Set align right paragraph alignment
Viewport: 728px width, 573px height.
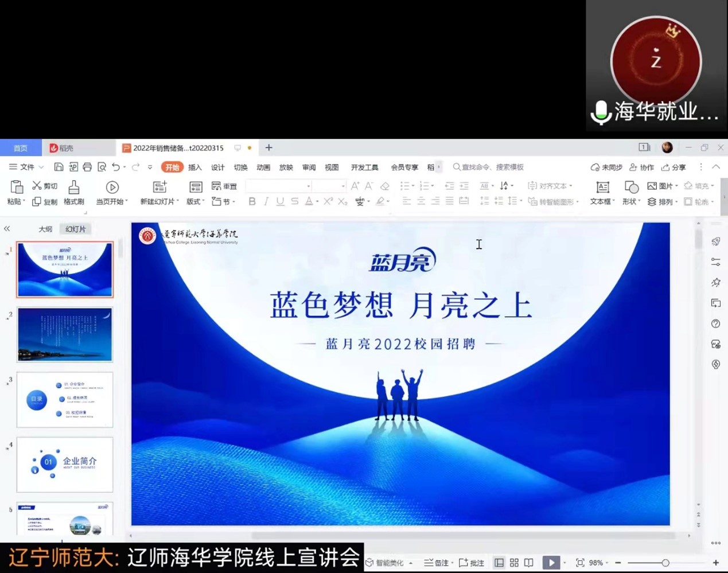coord(435,201)
